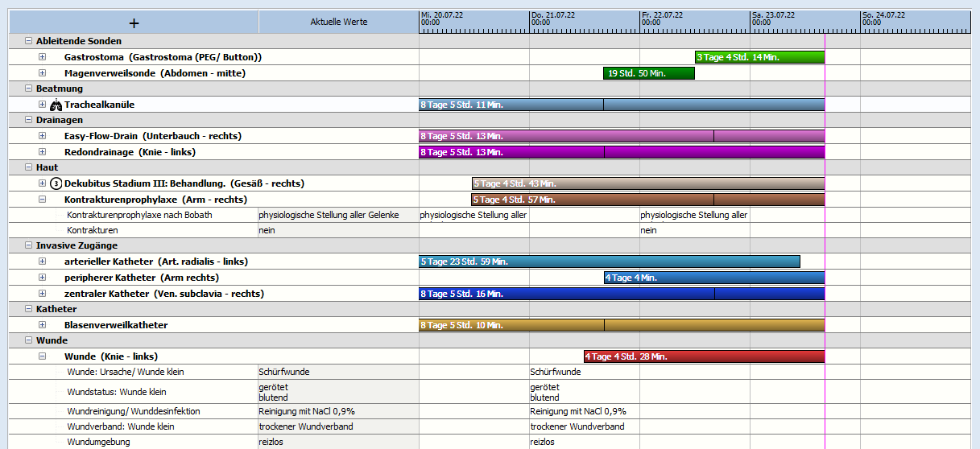Select the Magenverweilsonde 19 Std. 50 Min. bar
Viewport: 980px width, 449px height.
pos(648,73)
